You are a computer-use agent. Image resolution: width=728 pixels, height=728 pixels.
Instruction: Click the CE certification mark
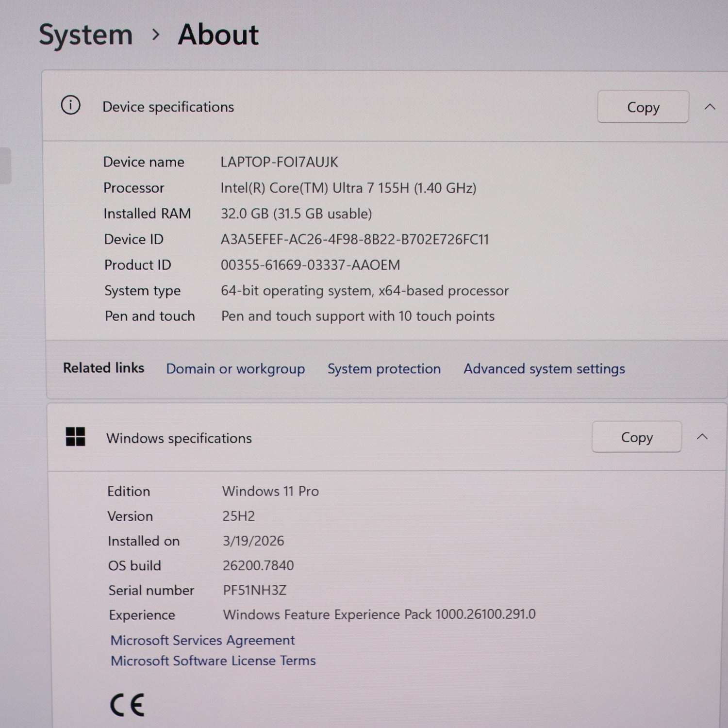[127, 705]
